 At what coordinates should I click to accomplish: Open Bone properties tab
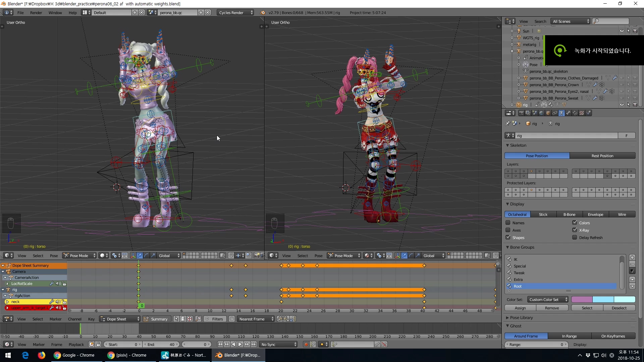pos(568,113)
